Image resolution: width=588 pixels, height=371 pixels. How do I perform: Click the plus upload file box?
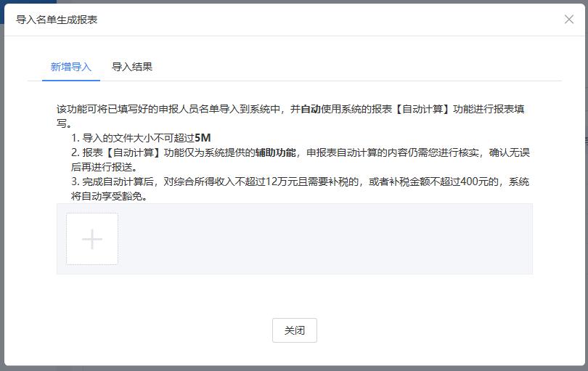click(x=92, y=239)
